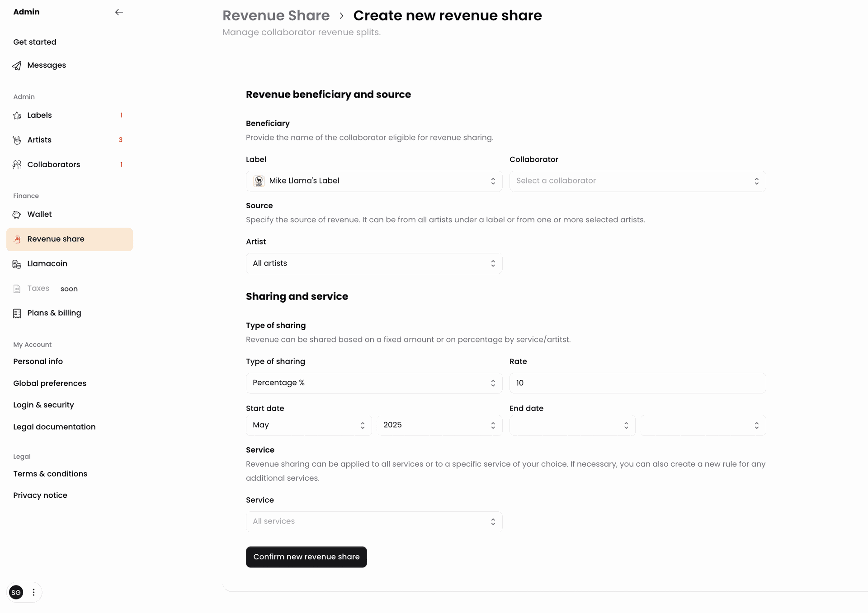This screenshot has height=613, width=868.
Task: Expand the Select a collaborator dropdown
Action: pos(637,181)
